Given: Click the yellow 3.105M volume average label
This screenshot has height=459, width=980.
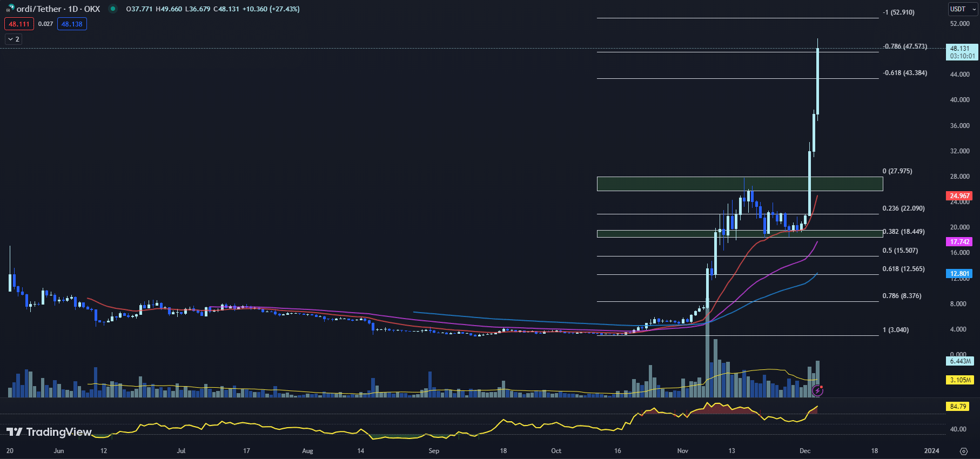Looking at the screenshot, I should (x=960, y=380).
